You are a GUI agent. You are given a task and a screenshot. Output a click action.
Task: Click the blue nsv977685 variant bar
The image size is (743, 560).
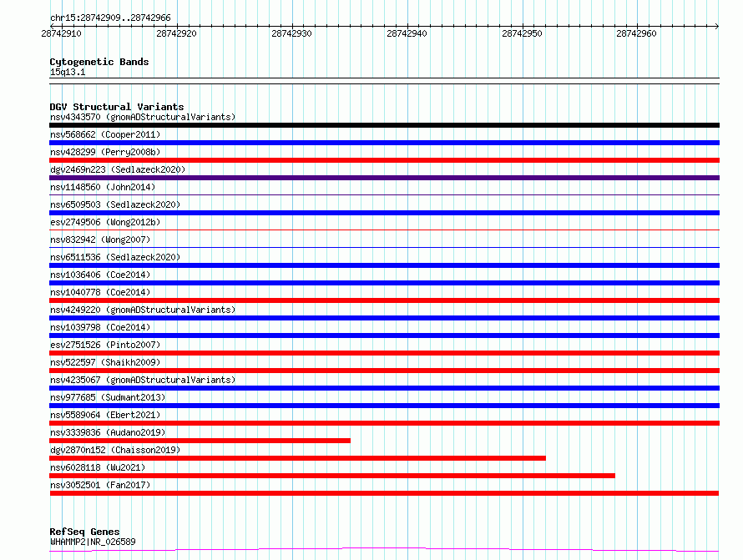384,406
